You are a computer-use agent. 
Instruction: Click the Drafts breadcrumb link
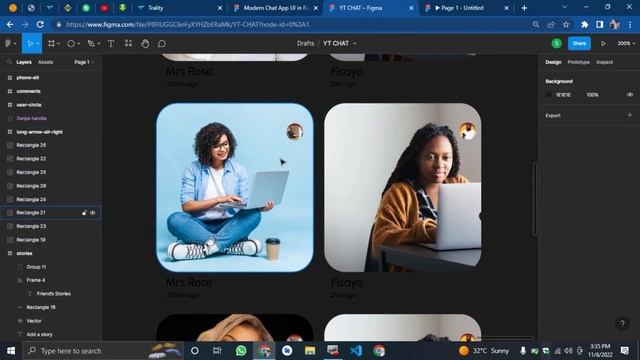[305, 43]
